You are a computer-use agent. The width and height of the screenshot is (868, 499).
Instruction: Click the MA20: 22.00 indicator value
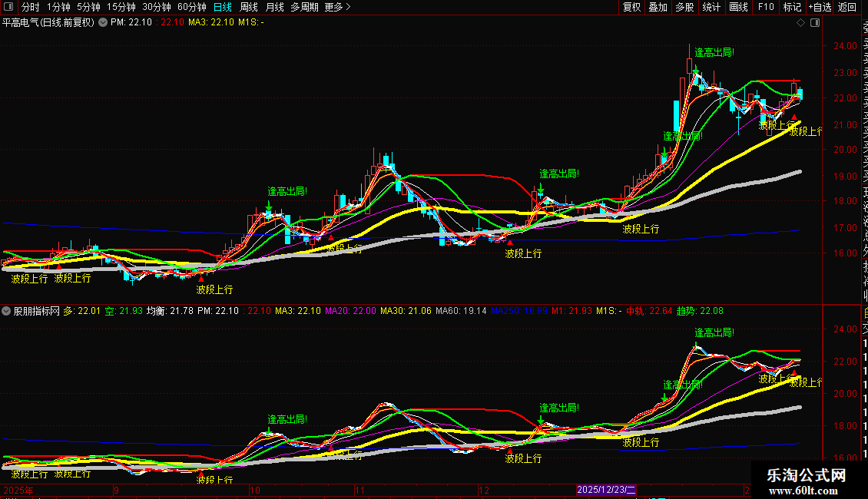350,311
